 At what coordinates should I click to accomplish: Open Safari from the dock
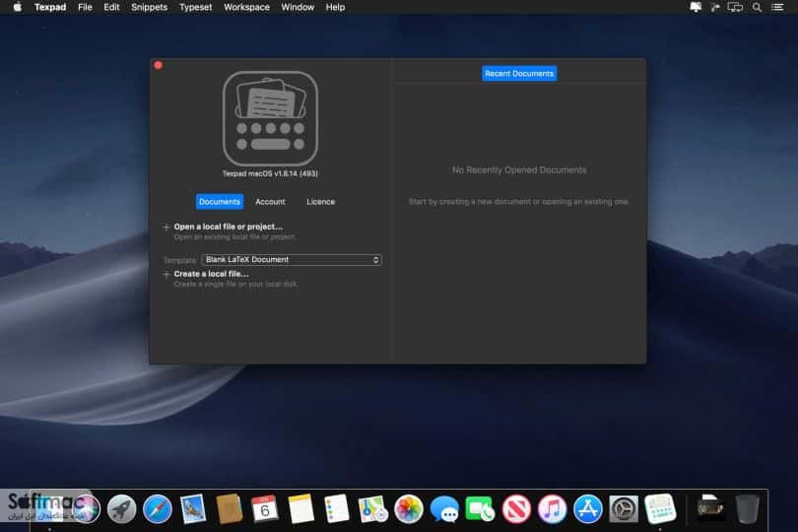point(158,508)
